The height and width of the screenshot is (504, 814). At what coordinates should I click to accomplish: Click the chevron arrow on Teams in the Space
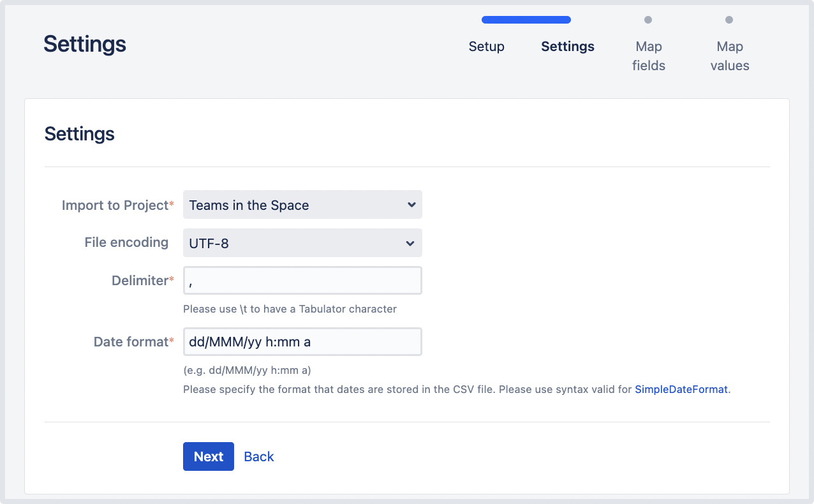coord(411,205)
